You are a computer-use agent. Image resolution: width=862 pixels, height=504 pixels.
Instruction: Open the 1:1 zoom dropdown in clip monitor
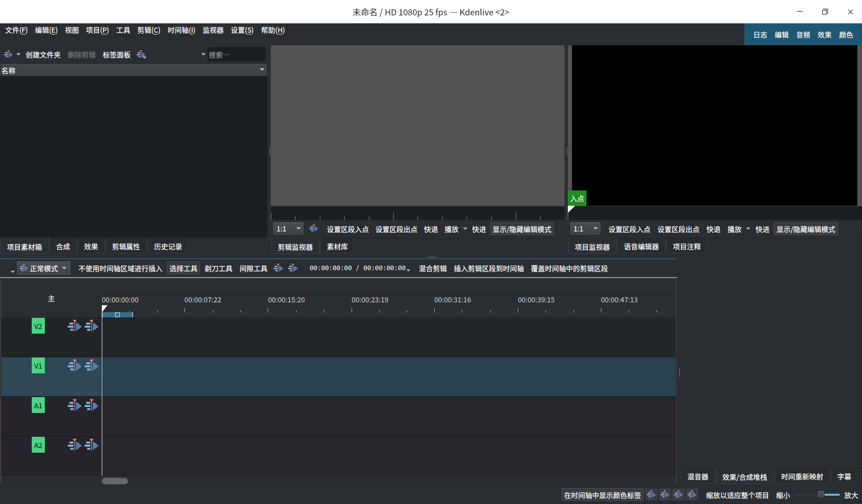[x=288, y=228]
